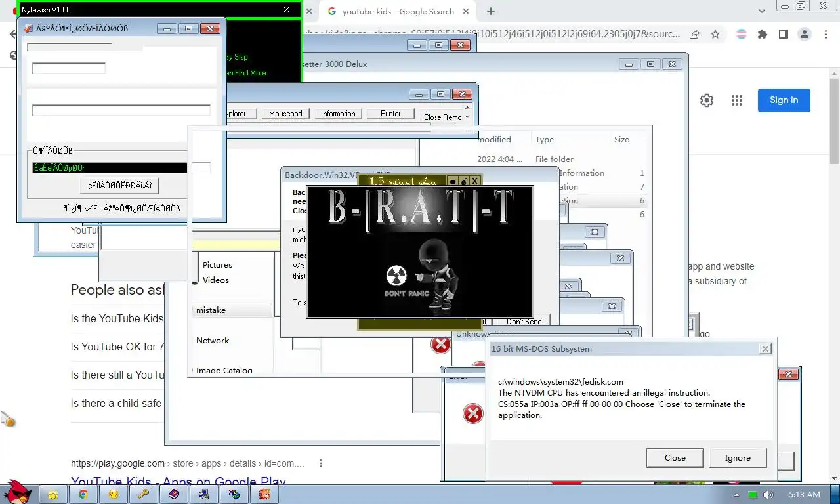Open the Google apps grid
Image resolution: width=840 pixels, height=504 pixels.
tap(737, 100)
